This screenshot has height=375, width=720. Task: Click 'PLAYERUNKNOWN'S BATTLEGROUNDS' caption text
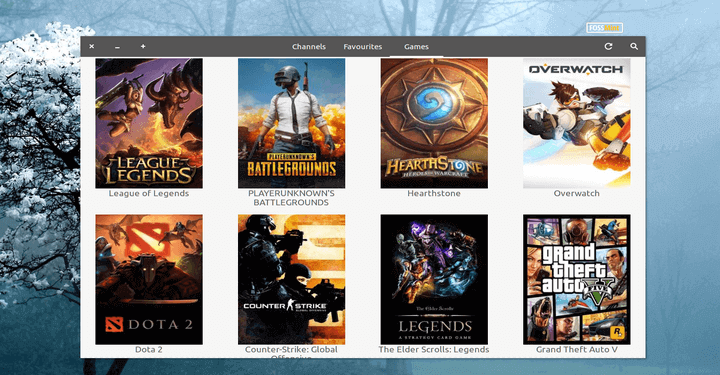pos(291,198)
